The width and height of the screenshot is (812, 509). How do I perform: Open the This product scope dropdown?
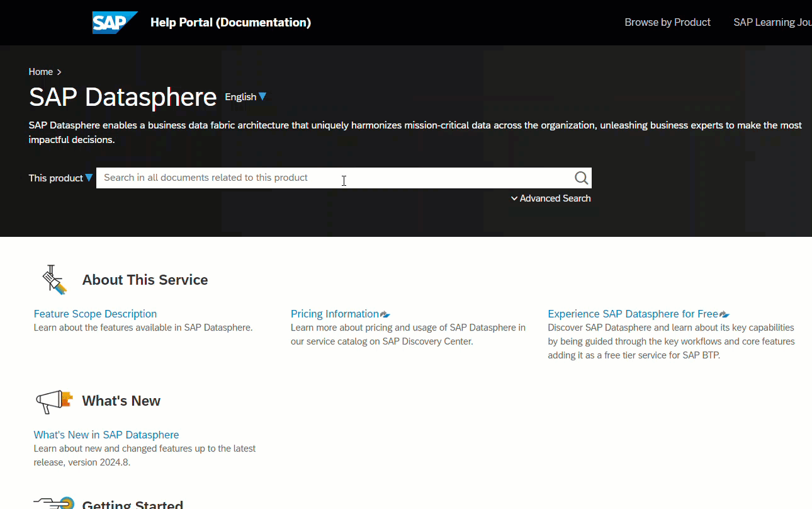click(x=60, y=178)
